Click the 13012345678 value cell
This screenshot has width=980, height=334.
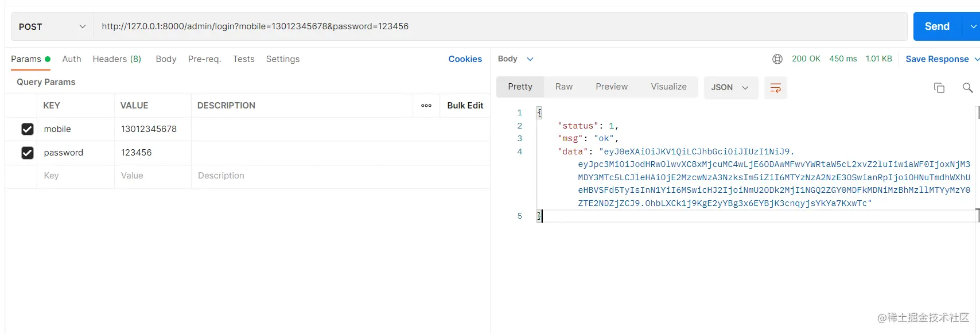153,129
